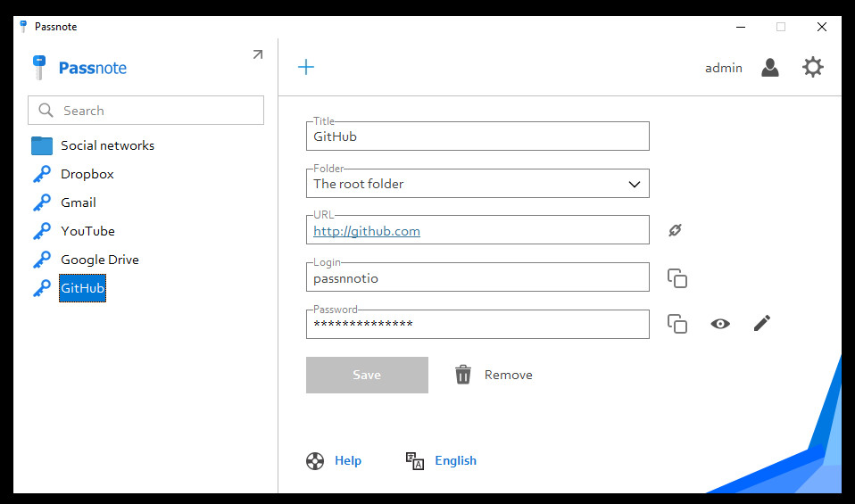
Task: Click the Social networks folder icon
Action: click(42, 145)
